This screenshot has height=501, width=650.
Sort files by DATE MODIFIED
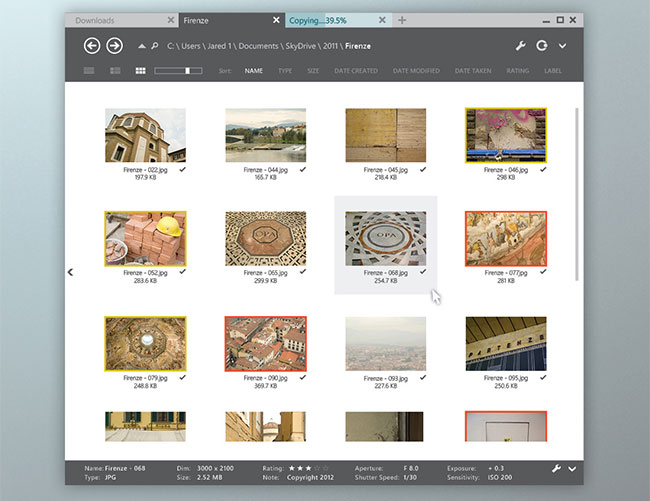(416, 71)
